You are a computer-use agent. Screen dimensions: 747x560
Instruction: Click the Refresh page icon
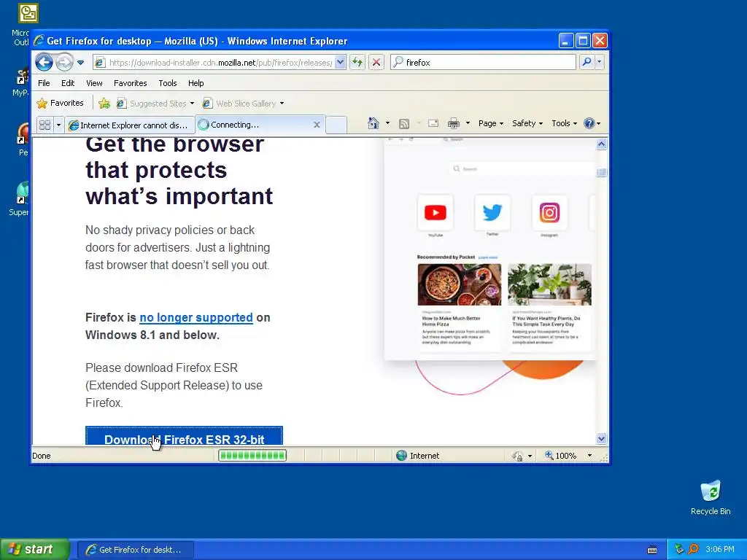(357, 62)
